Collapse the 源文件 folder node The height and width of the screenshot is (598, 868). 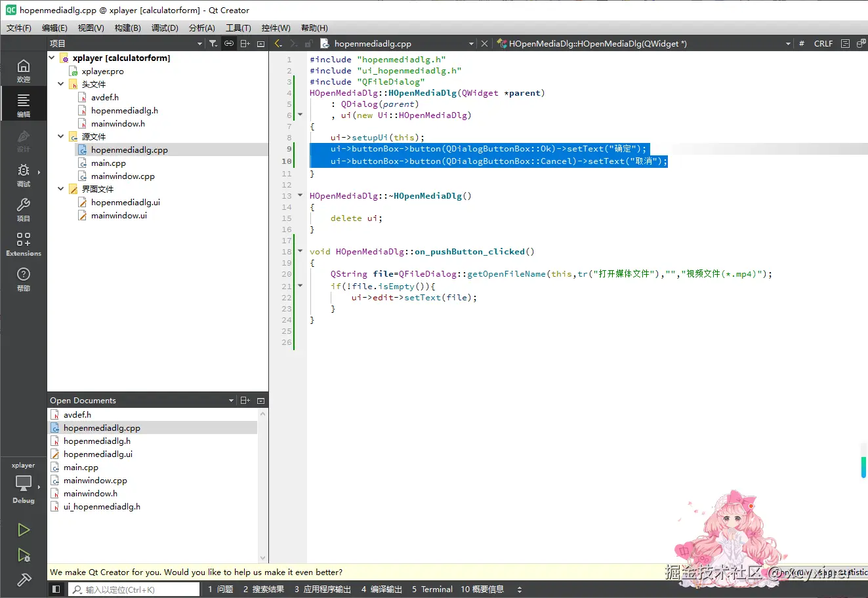click(61, 136)
